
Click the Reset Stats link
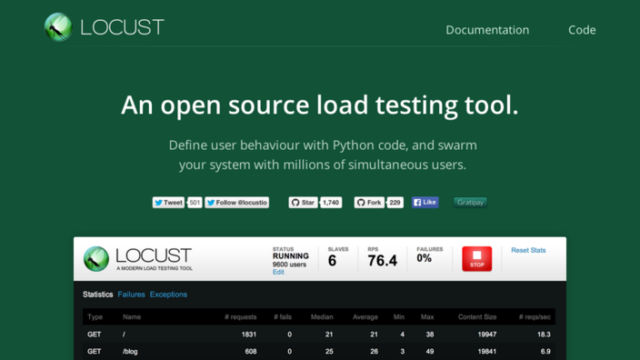[528, 250]
